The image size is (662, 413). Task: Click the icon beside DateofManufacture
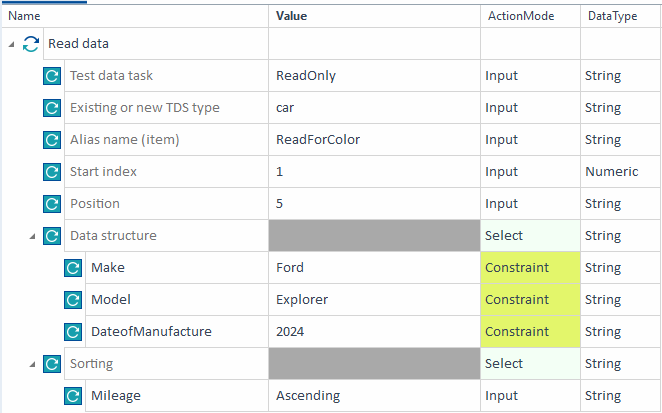coord(73,332)
